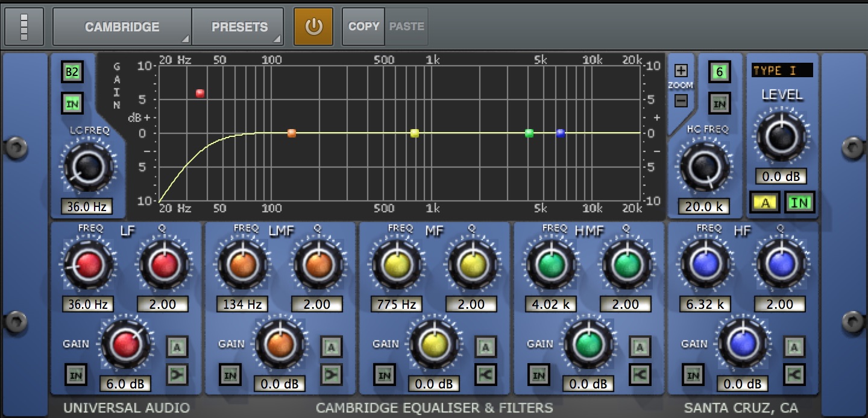The image size is (868, 418).
Task: Open the PRESETS dropdown menu
Action: [238, 27]
